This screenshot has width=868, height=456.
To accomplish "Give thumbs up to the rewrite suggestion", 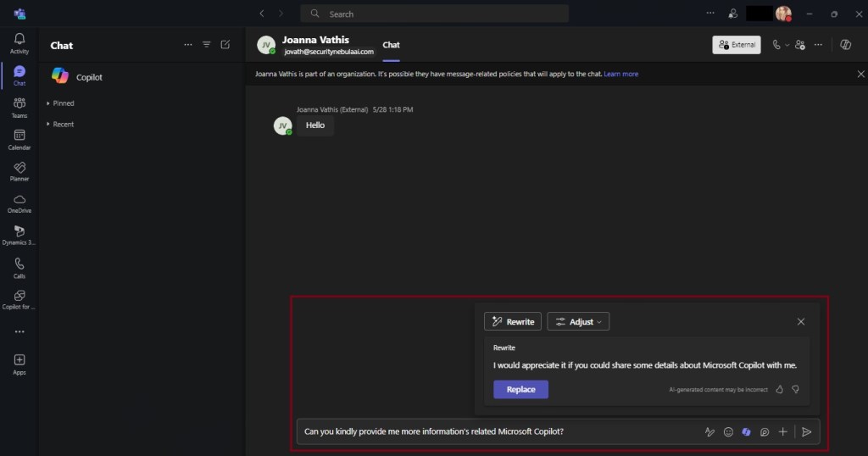I will click(780, 389).
